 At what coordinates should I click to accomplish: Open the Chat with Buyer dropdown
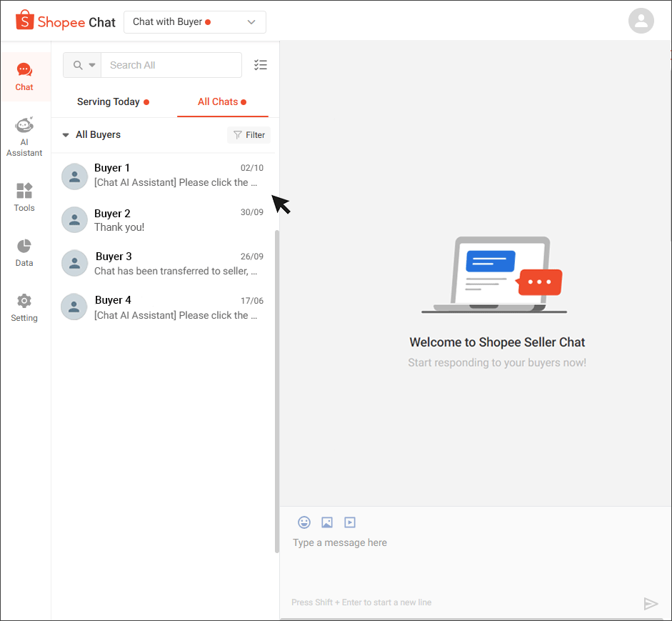coord(194,22)
